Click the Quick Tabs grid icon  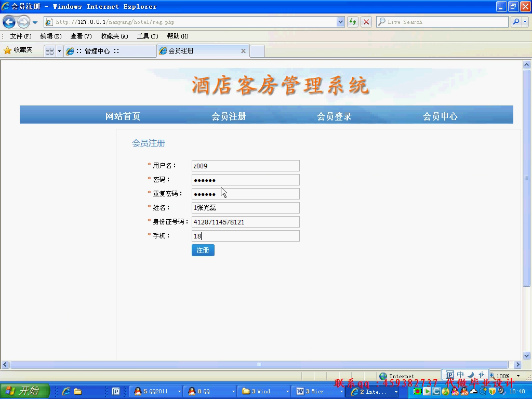pos(49,51)
